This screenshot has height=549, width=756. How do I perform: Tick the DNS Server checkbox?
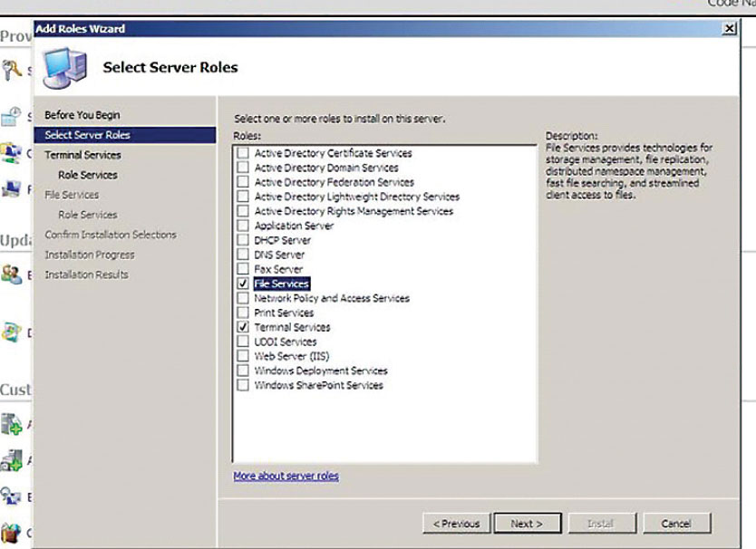pos(242,255)
